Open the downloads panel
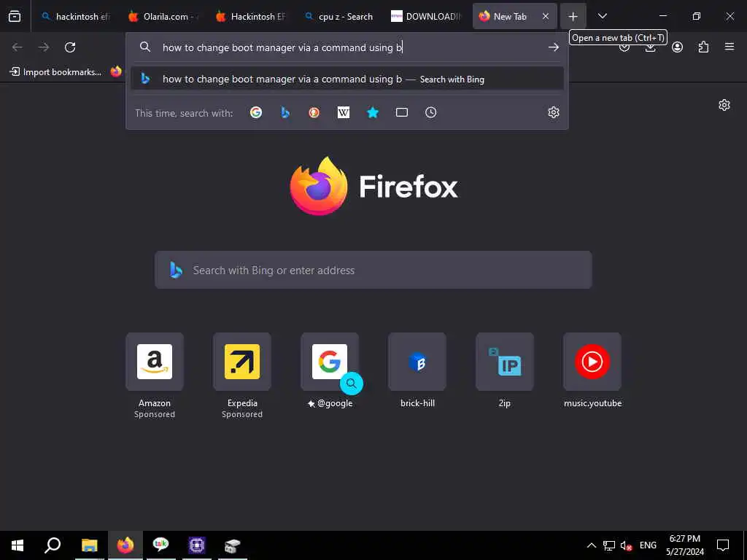 coord(650,47)
